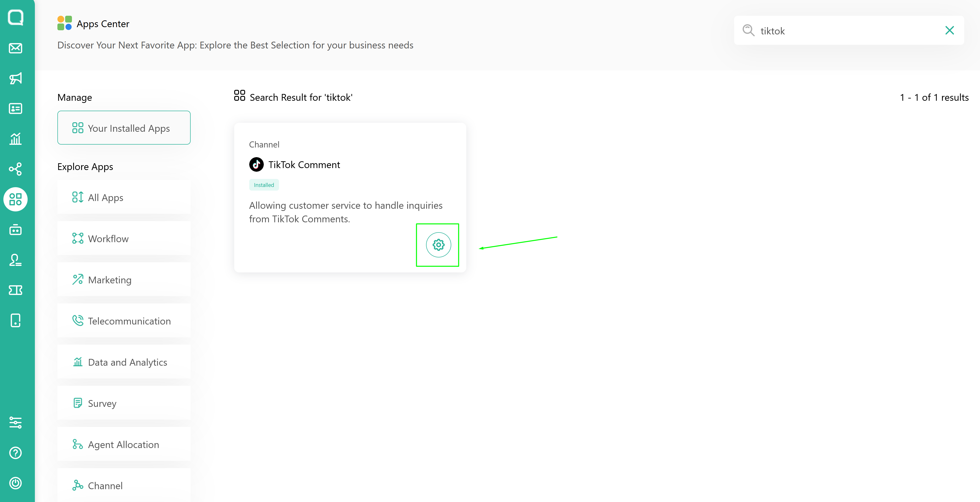
Task: Open the ticket icon in sidebar
Action: coord(16,290)
